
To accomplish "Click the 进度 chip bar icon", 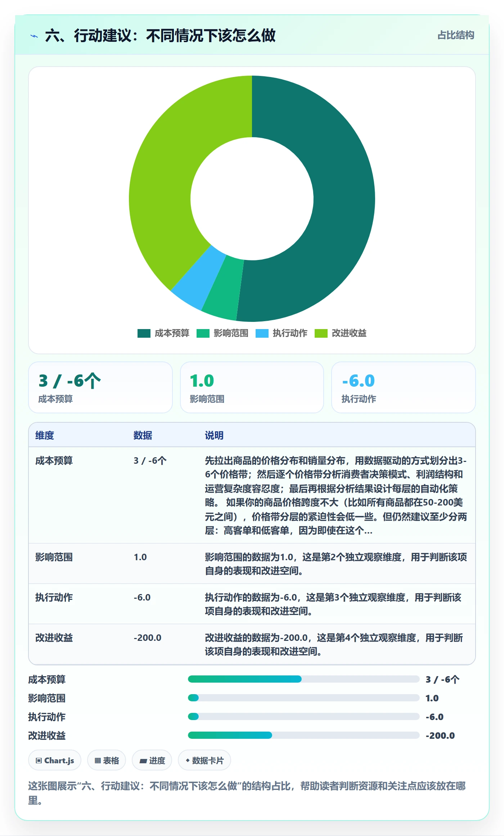I will [143, 761].
